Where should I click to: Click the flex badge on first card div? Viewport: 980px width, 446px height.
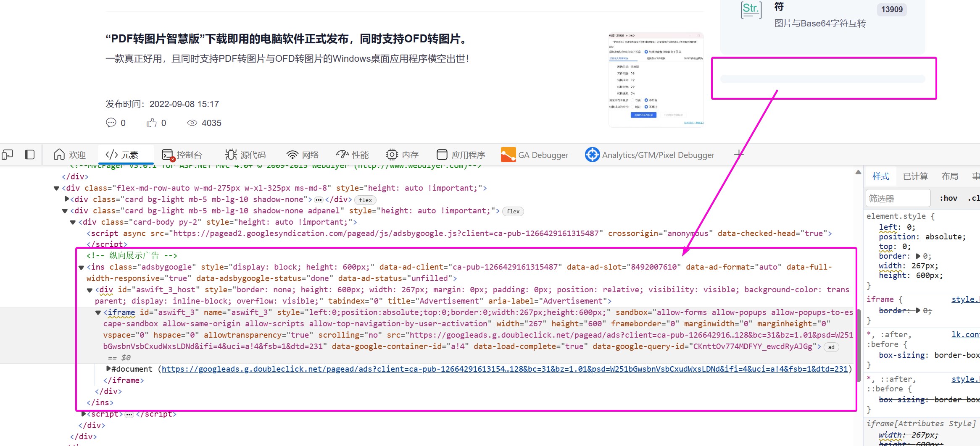(x=365, y=200)
